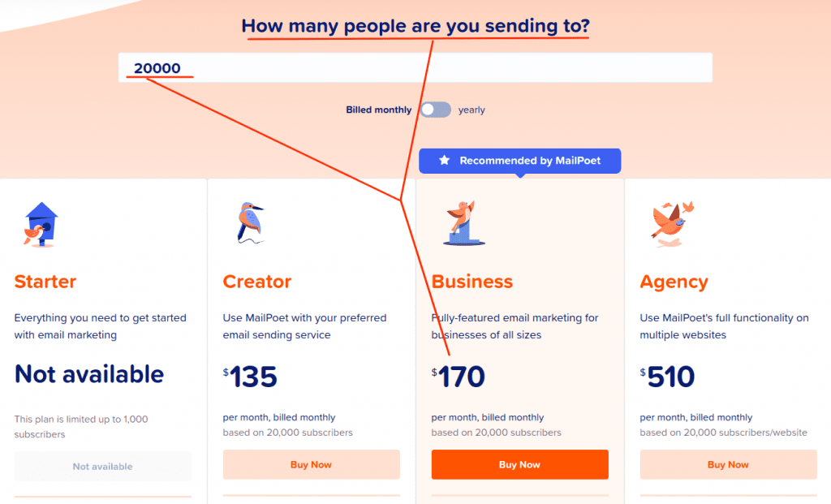Click the disabled Not available button
This screenshot has height=504, width=831.
(x=102, y=467)
